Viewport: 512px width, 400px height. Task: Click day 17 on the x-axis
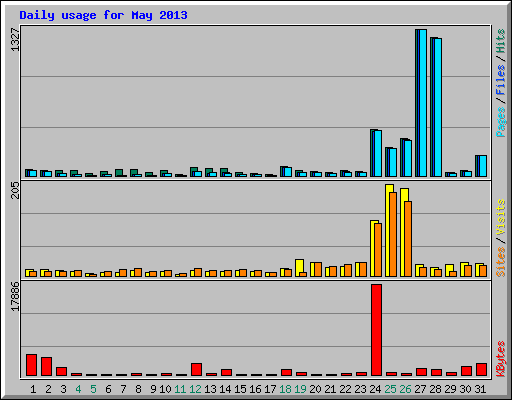(x=270, y=389)
